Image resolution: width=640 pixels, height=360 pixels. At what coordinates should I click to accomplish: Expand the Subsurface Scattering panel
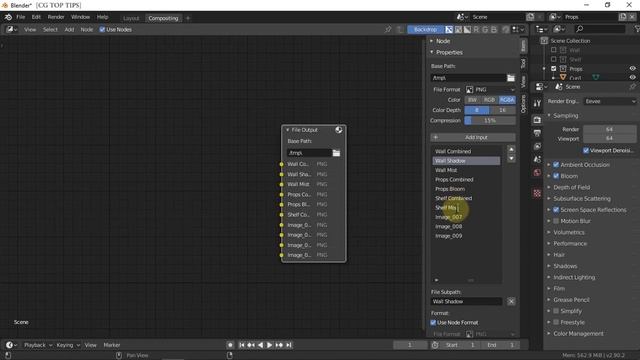coord(582,199)
